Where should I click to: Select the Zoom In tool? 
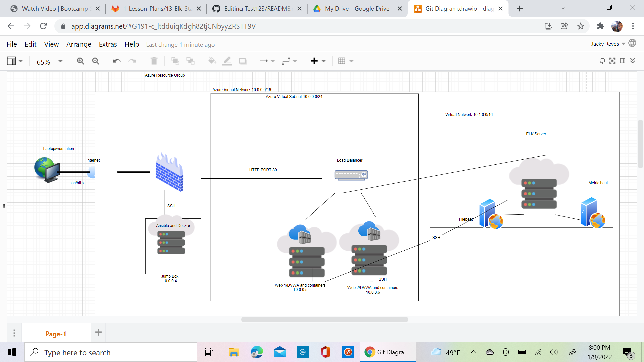(x=80, y=61)
